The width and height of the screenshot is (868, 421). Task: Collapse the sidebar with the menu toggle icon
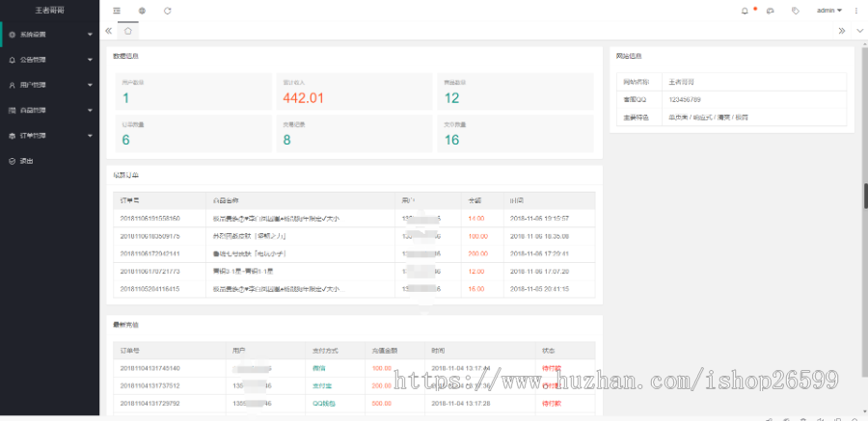(117, 11)
